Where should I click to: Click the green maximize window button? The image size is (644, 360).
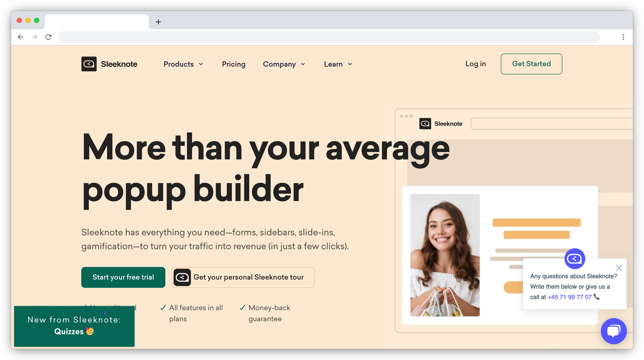[x=37, y=20]
